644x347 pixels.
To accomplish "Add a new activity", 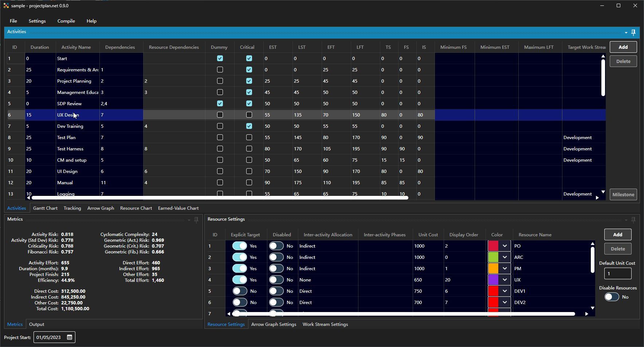I will 623,47.
